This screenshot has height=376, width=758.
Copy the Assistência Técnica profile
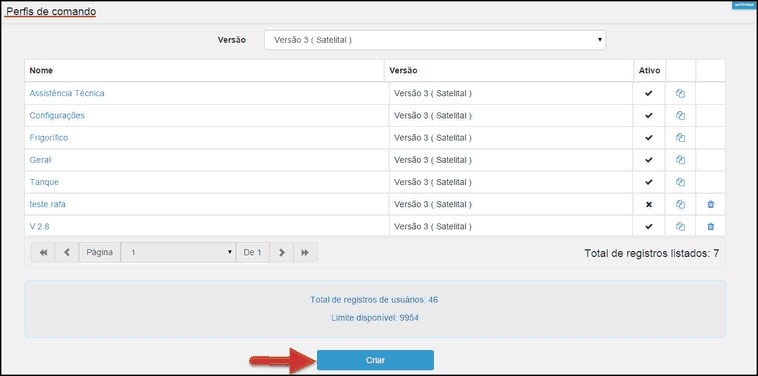click(680, 93)
